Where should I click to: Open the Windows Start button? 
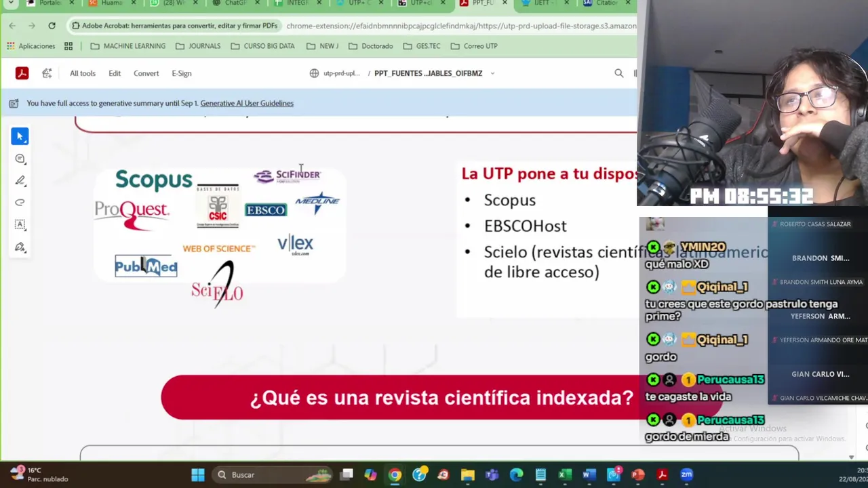coord(197,475)
